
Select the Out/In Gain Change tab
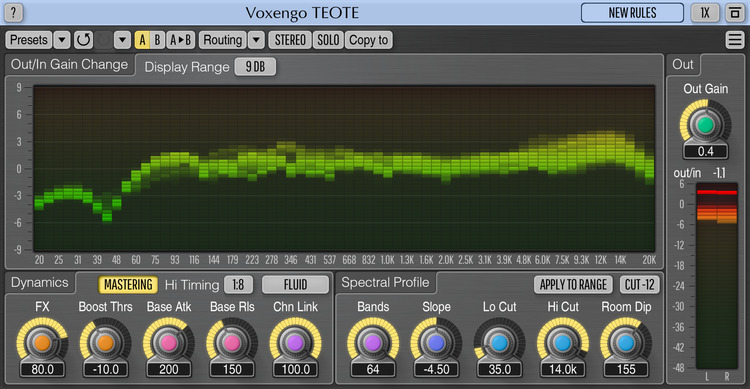pos(69,65)
